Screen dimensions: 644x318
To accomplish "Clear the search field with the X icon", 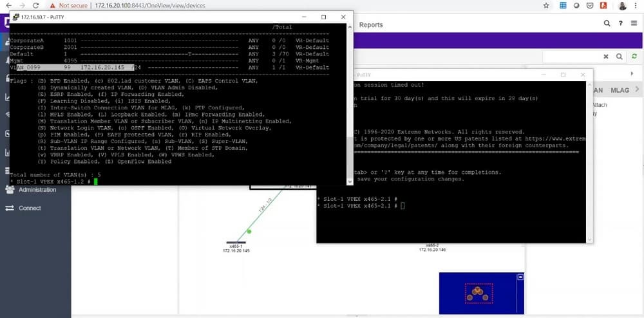I will [606, 57].
